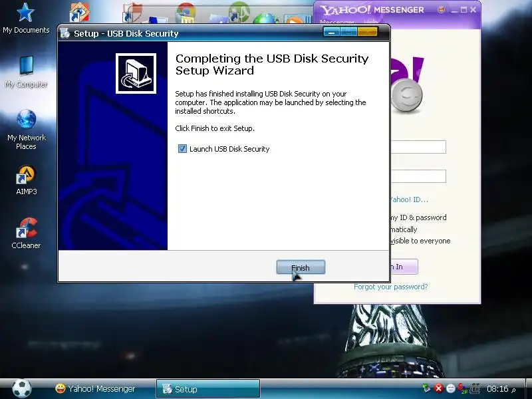Click 'Completing the USB Disk Security Setup Wizard' heading
The image size is (532, 399).
point(272,64)
